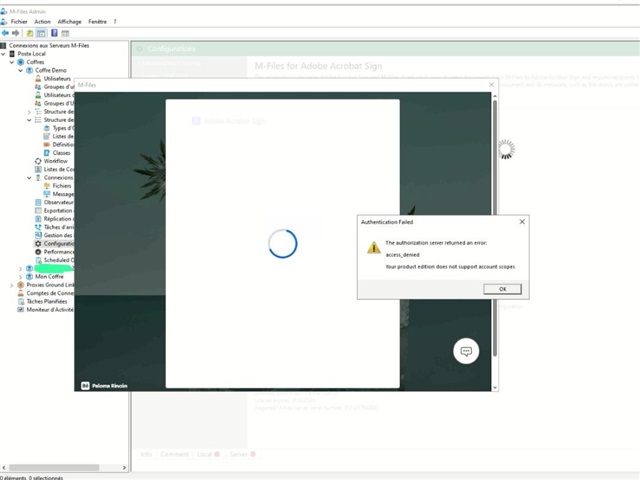
Task: Click the Observateur tree item icon
Action: tap(38, 202)
